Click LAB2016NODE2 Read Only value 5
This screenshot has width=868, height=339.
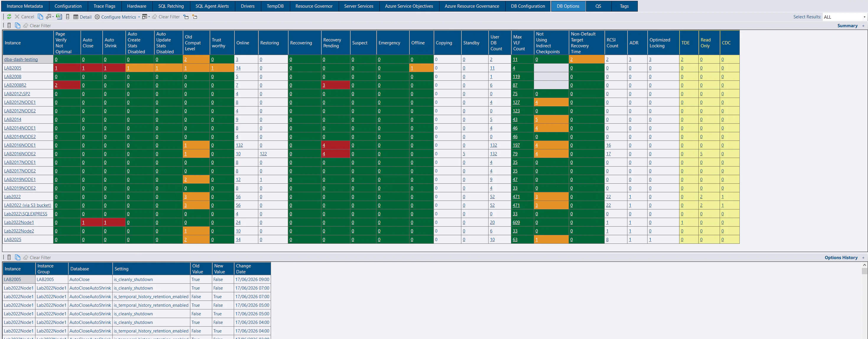tap(701, 154)
